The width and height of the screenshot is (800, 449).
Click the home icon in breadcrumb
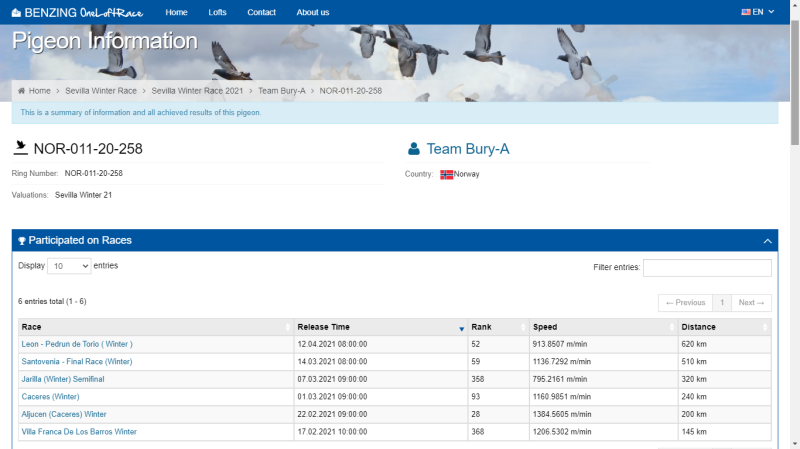pos(22,91)
